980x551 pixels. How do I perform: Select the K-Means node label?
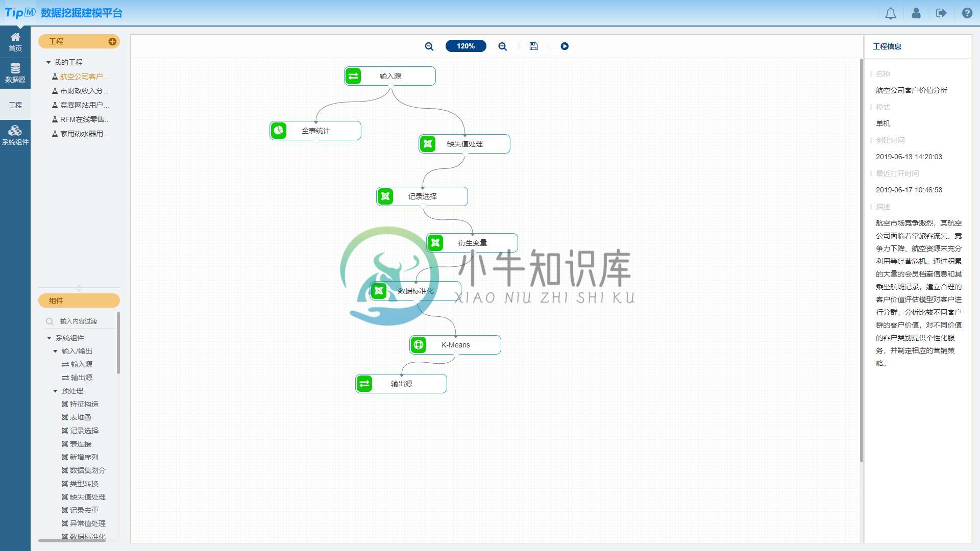(x=456, y=345)
